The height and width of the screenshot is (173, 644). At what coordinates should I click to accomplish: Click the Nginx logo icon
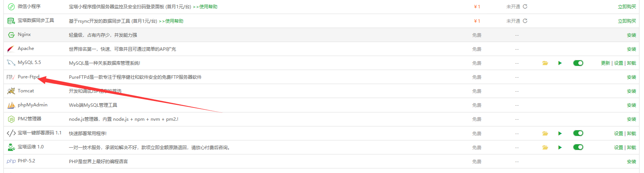(11, 35)
